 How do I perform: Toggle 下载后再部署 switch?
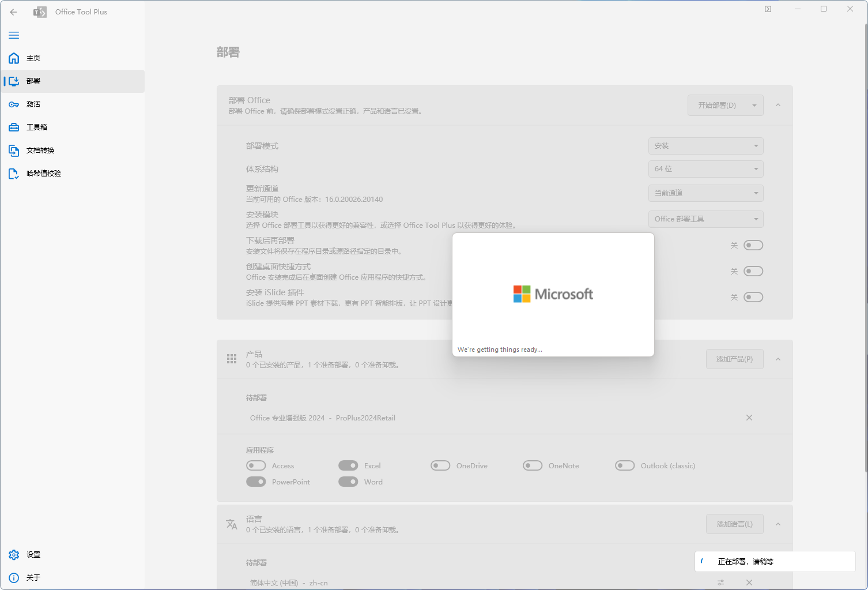753,245
